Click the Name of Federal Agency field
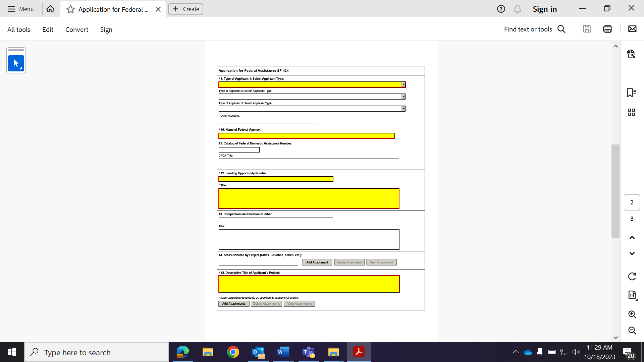 [x=307, y=136]
